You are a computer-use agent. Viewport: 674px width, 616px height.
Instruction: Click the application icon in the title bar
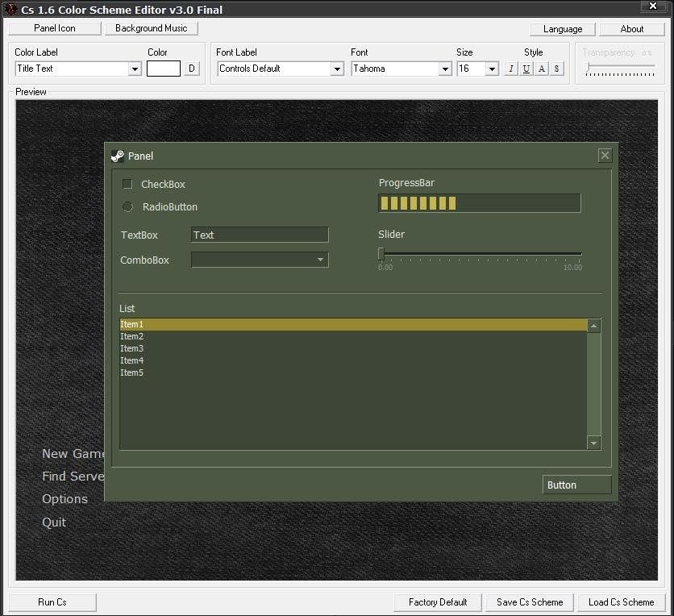tap(10, 9)
